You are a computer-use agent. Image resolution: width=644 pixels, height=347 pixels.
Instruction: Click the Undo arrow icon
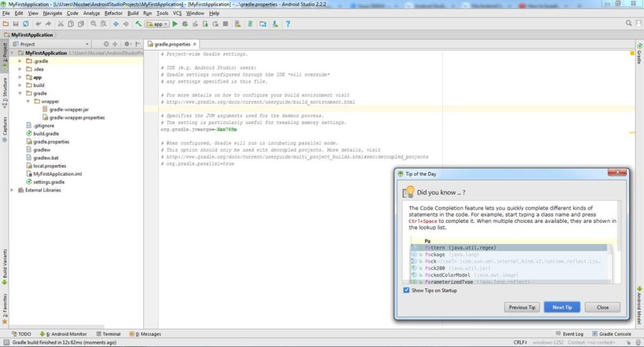coord(38,24)
